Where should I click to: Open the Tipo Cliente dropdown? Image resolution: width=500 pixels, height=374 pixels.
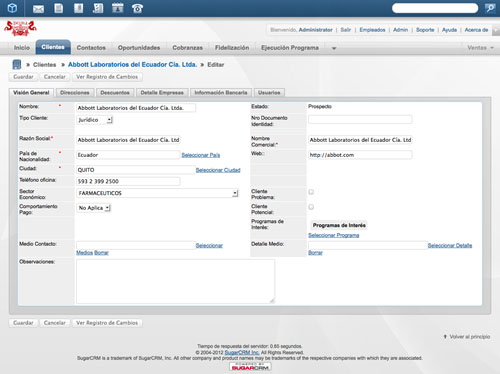[x=95, y=120]
